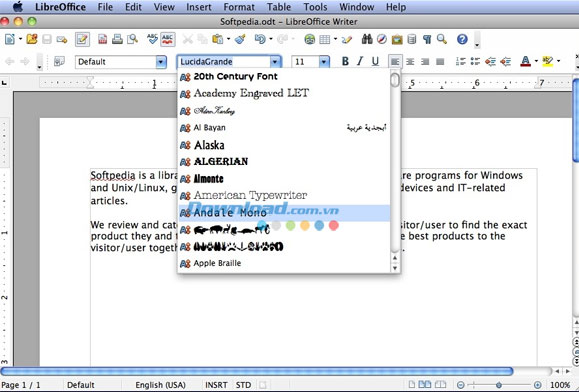The height and width of the screenshot is (392, 579).
Task: Select American Typewriter font
Action: pyautogui.click(x=284, y=195)
